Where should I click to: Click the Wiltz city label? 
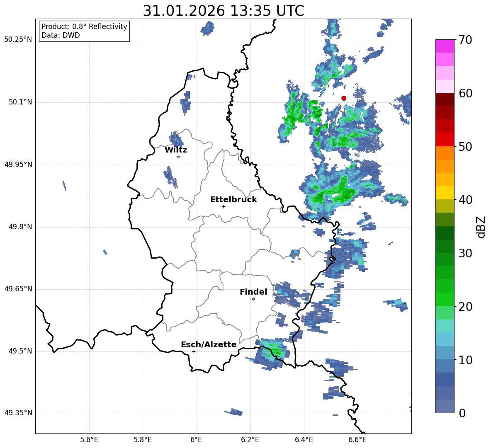coord(176,150)
